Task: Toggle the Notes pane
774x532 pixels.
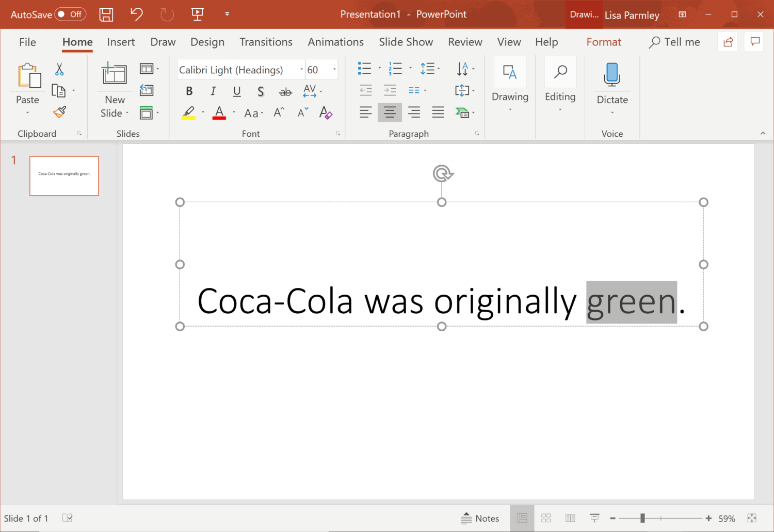Action: (480, 518)
